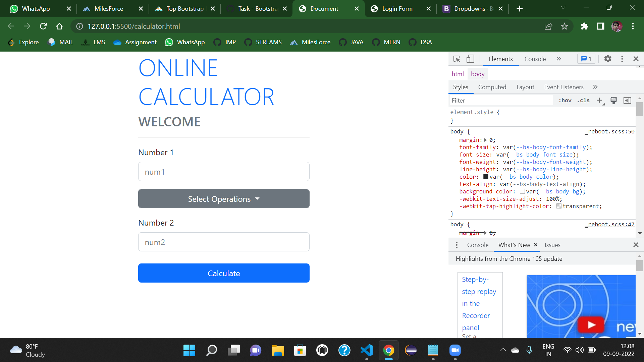Add a new style rule plus icon
Image resolution: width=644 pixels, height=362 pixels.
tap(600, 100)
